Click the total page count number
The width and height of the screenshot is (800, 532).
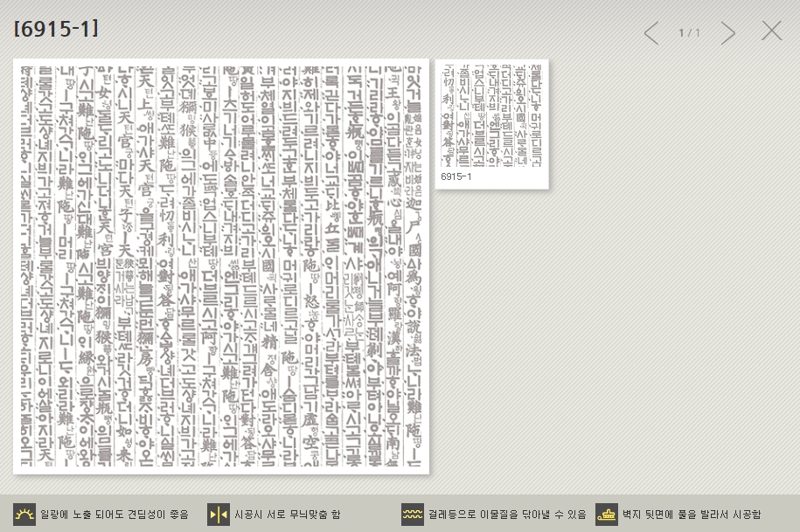[x=698, y=33]
